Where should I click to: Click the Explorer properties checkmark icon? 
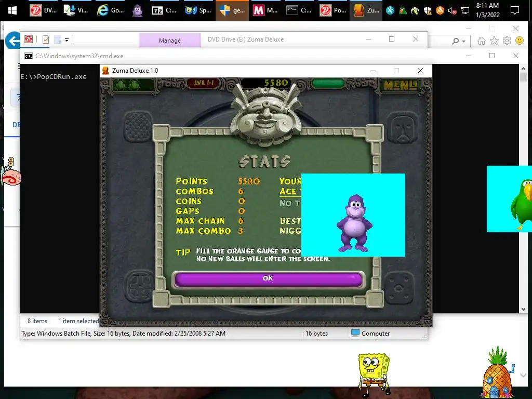click(x=46, y=39)
